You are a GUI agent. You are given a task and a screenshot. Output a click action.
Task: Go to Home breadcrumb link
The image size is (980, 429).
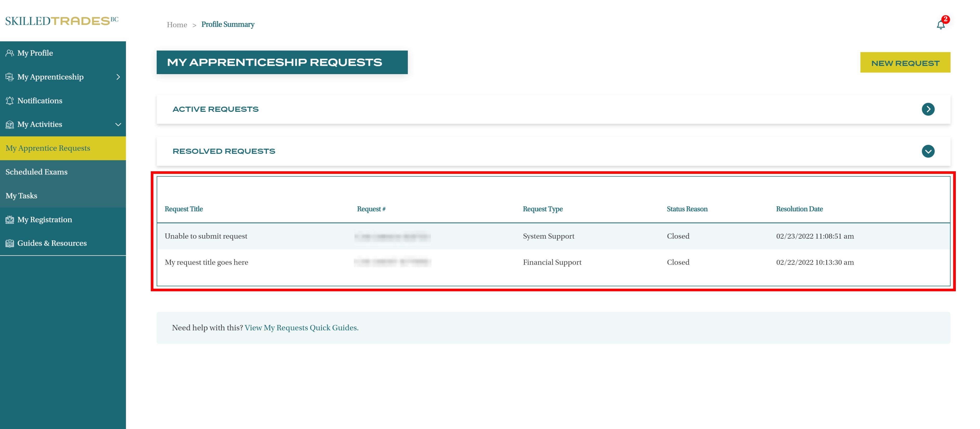click(177, 25)
